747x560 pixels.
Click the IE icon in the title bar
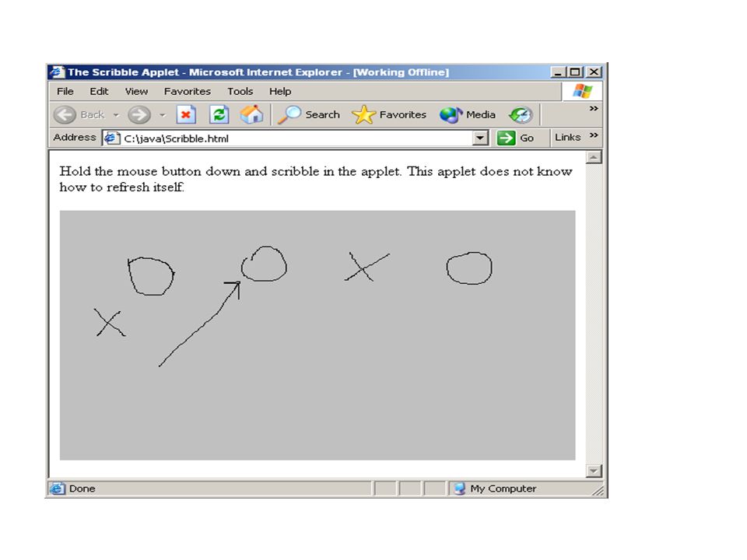click(x=57, y=72)
